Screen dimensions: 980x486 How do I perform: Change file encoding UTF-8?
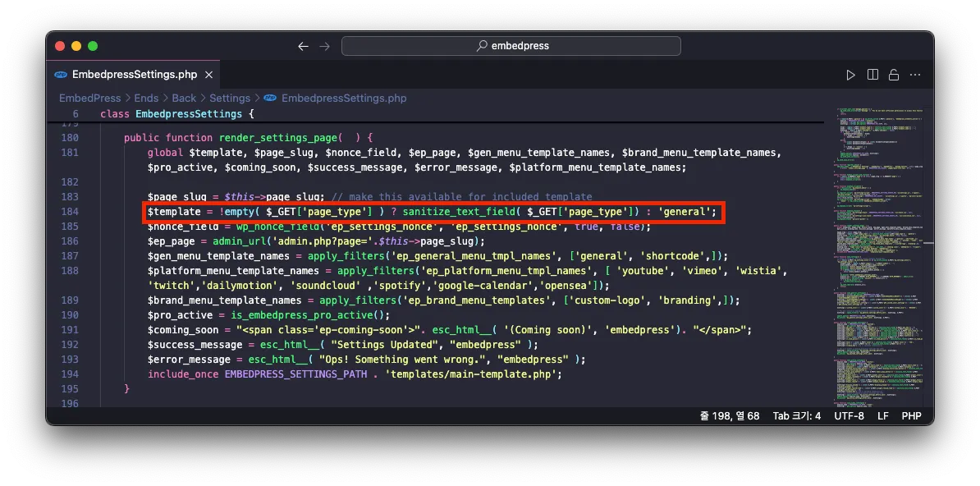coord(849,416)
